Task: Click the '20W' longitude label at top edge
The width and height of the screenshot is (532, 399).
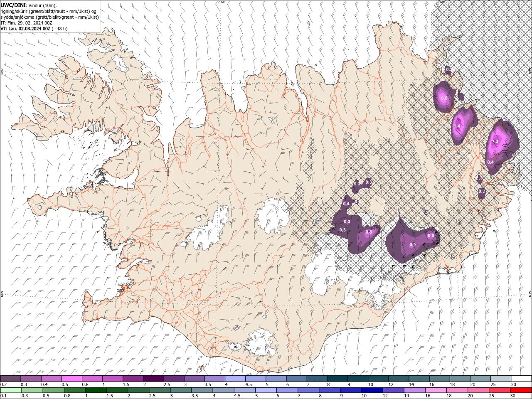Action: click(x=221, y=2)
